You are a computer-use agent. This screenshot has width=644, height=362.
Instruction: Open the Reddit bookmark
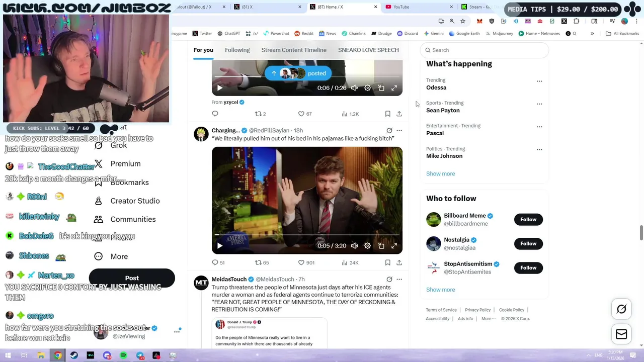coord(304,34)
